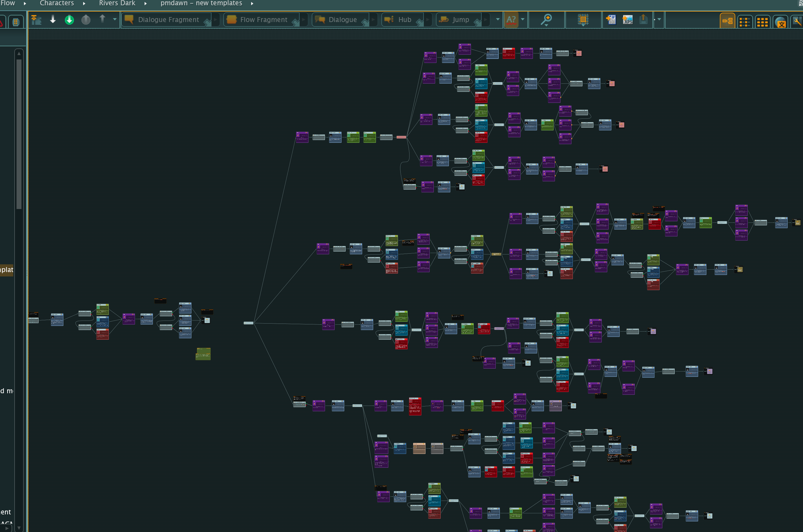Export to XPS file icon

coord(627,20)
